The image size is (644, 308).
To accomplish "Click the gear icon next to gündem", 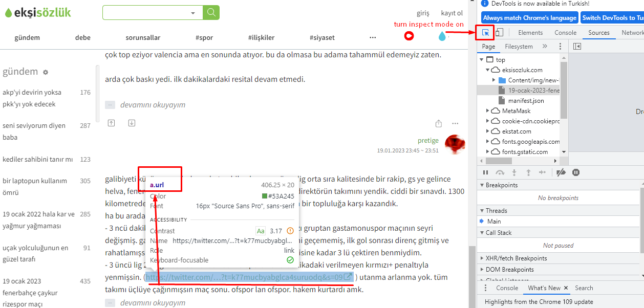I will 46,73.
